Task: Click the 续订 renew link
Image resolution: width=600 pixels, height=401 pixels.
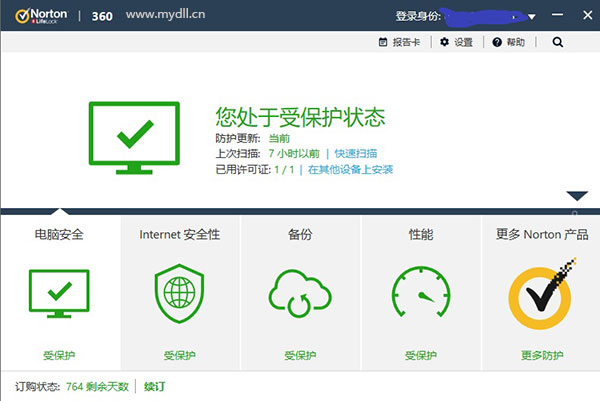Action: coord(155,387)
